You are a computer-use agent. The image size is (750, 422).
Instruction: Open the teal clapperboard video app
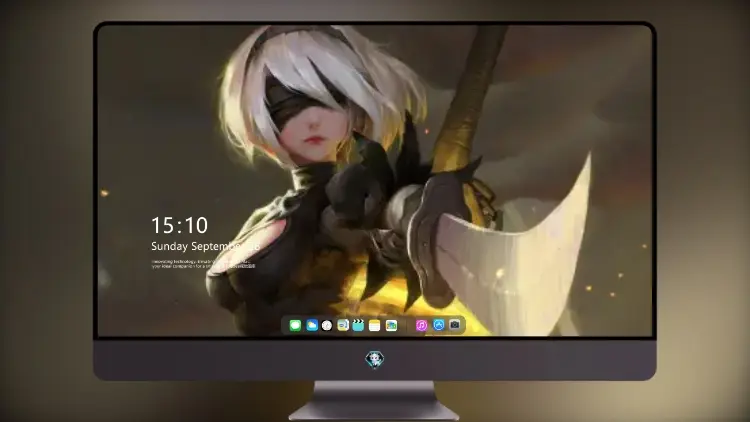(358, 325)
